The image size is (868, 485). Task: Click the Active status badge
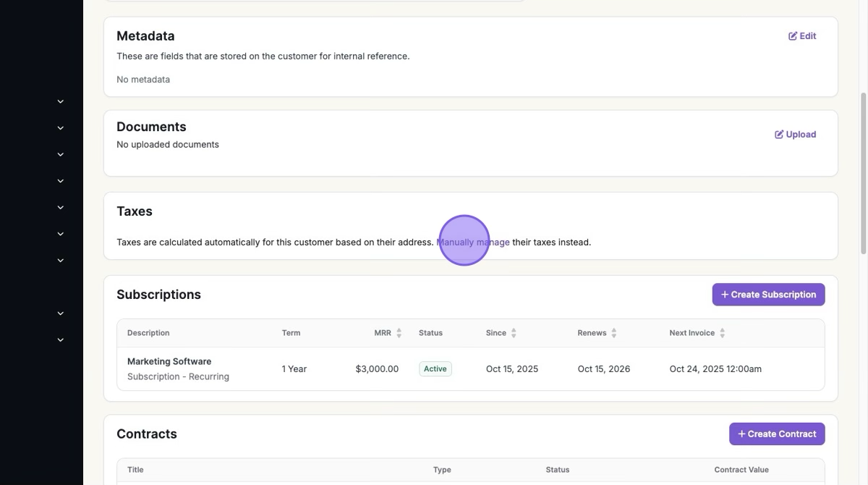435,369
